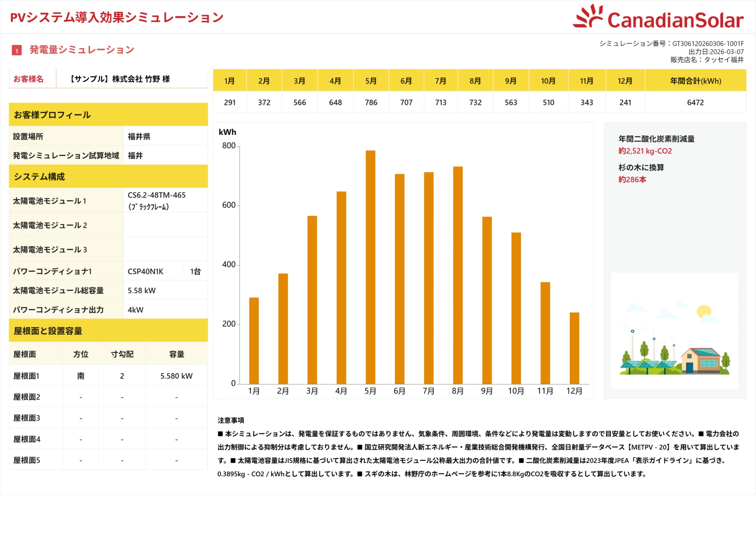Viewport: 756px width, 535px height.
Task: Click the 241 December generation value
Action: point(625,103)
